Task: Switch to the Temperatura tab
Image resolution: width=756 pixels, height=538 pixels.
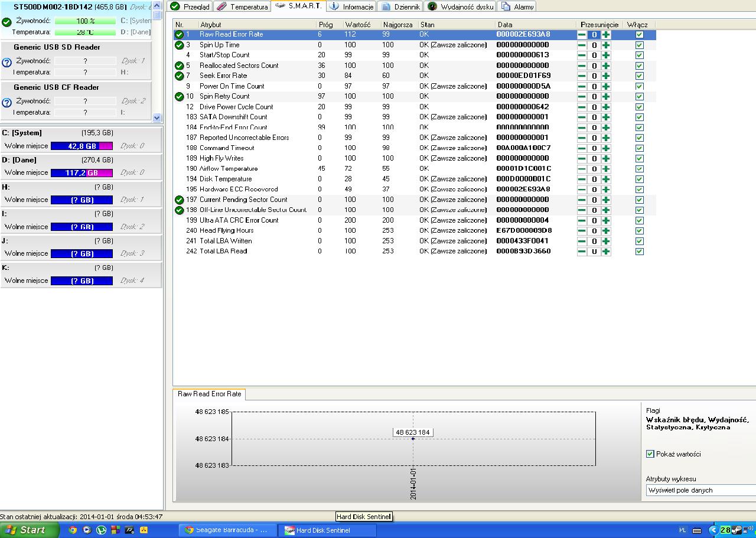Action: [x=242, y=6]
